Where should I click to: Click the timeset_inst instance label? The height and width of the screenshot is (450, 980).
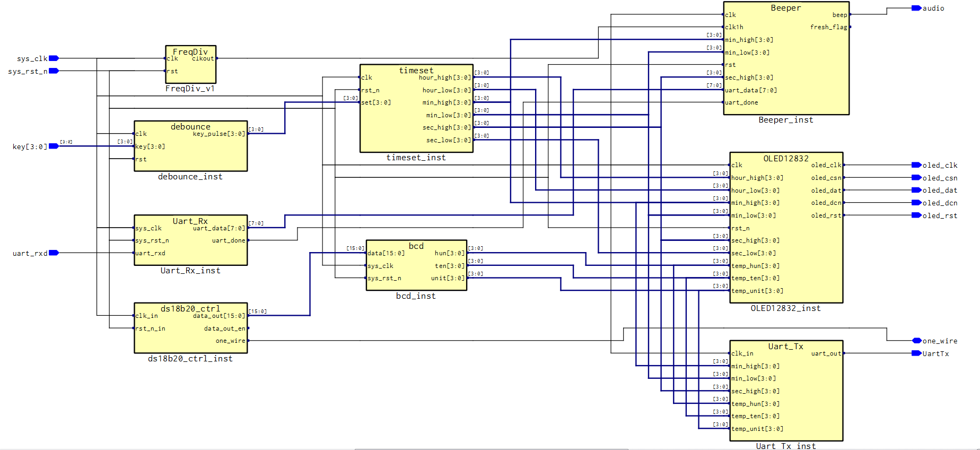(x=416, y=158)
